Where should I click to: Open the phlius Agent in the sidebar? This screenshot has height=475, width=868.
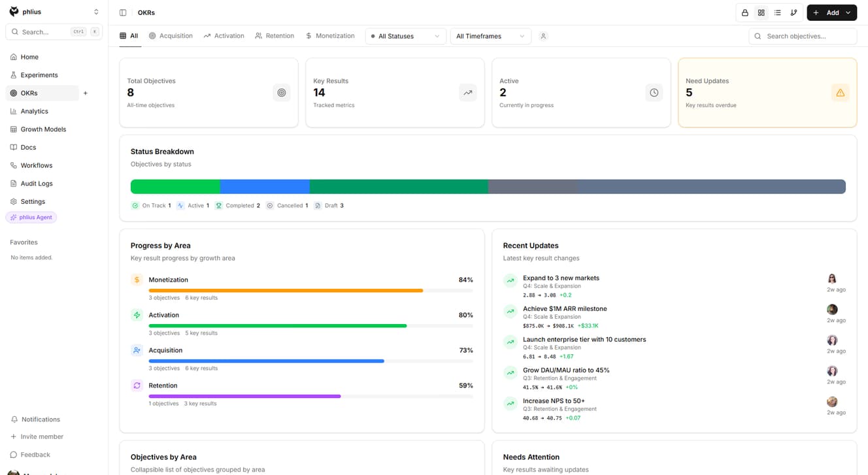click(31, 217)
